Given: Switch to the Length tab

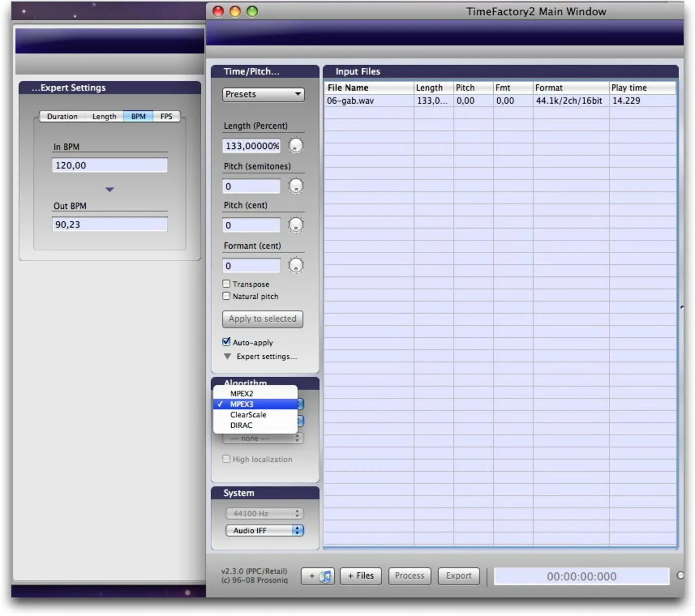Looking at the screenshot, I should (104, 117).
